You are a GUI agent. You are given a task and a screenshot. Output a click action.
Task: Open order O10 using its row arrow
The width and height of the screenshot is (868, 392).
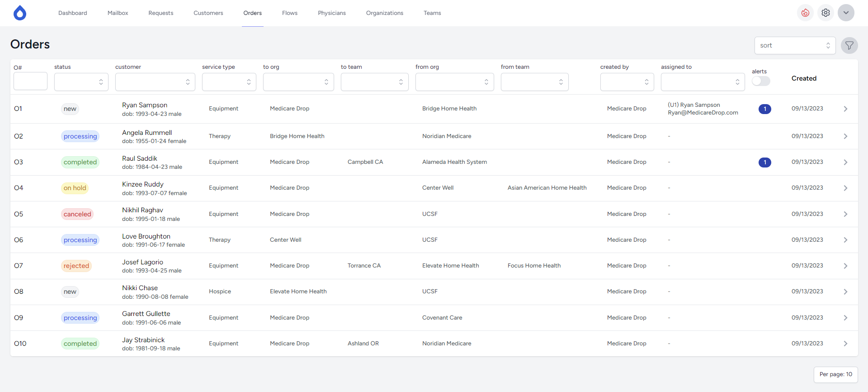tap(845, 344)
